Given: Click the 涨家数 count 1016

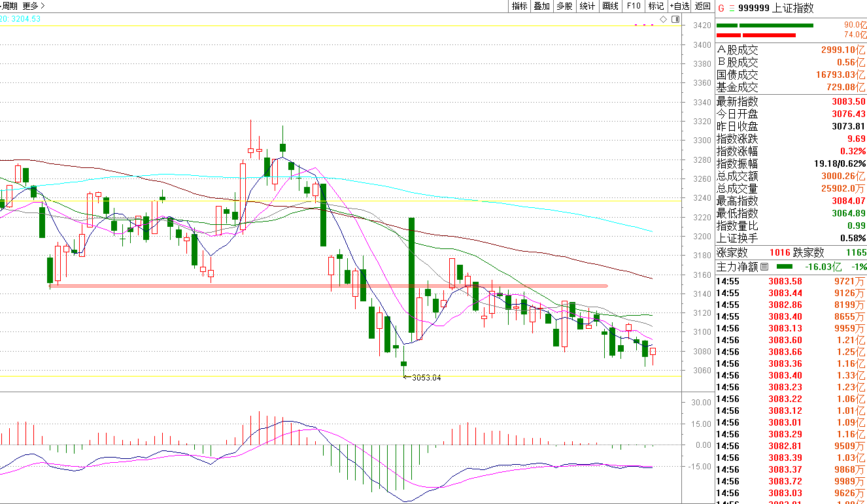Looking at the screenshot, I should pos(780,252).
